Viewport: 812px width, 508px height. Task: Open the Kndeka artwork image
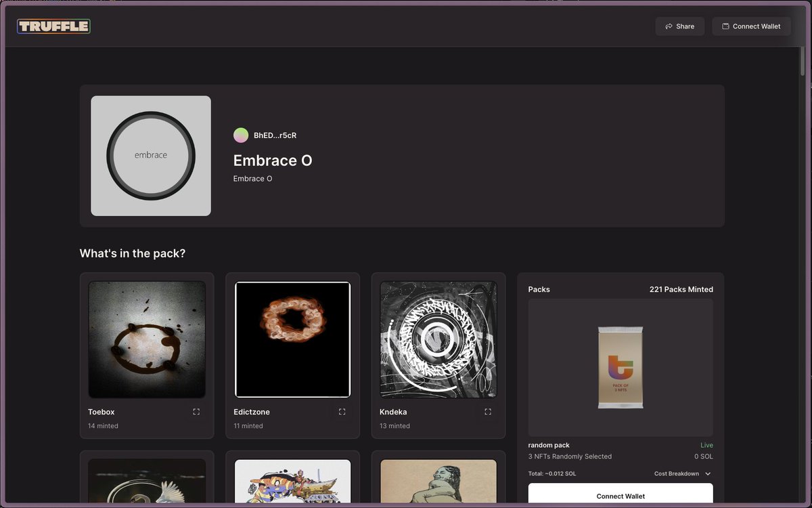point(438,339)
